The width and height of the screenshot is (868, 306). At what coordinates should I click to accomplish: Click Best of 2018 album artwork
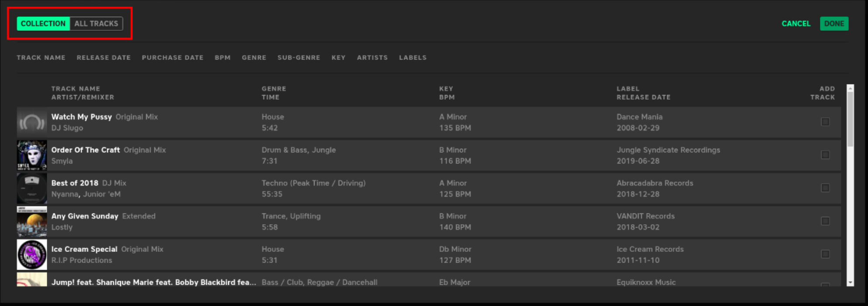[31, 188]
